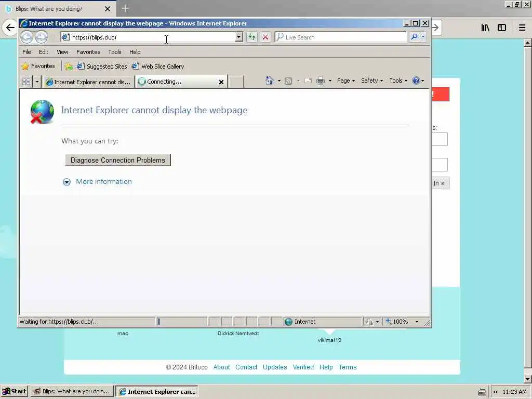This screenshot has height=399, width=532.
Task: Open the Tools command bar menu
Action: [x=398, y=81]
